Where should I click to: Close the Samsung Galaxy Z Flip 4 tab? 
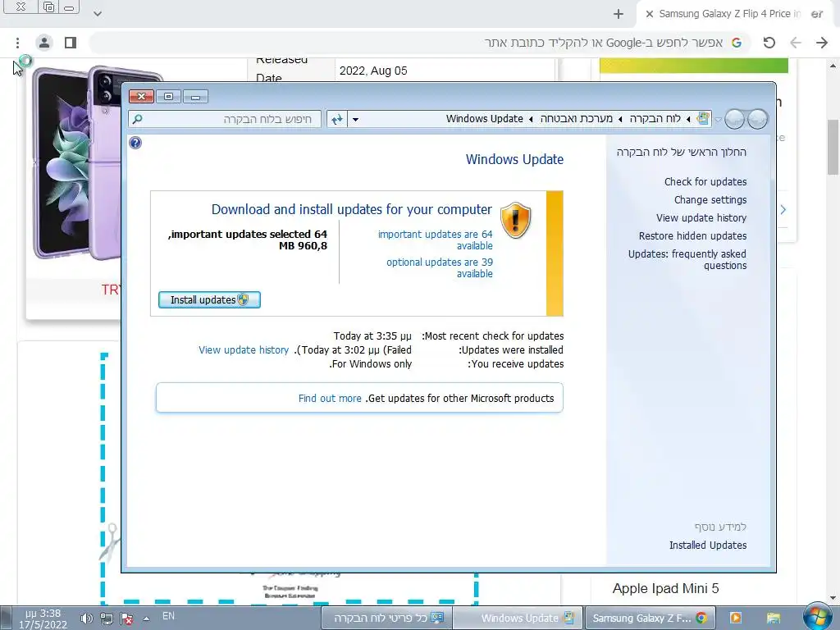pyautogui.click(x=650, y=14)
